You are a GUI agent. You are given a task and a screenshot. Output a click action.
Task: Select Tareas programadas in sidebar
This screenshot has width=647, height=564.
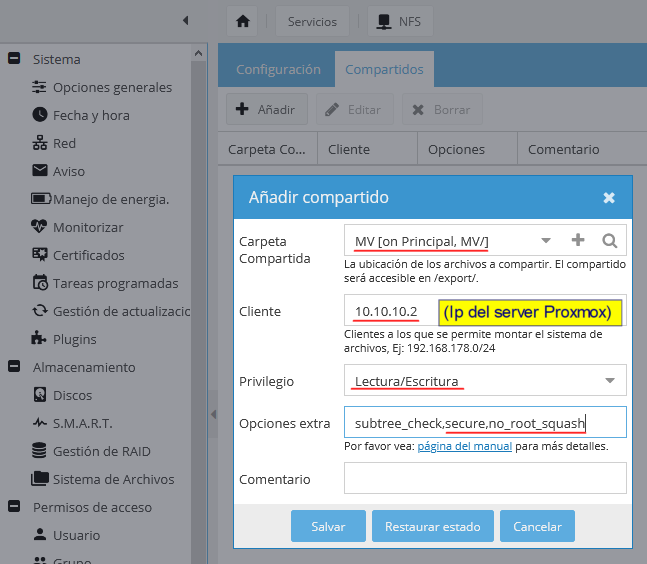tap(116, 283)
